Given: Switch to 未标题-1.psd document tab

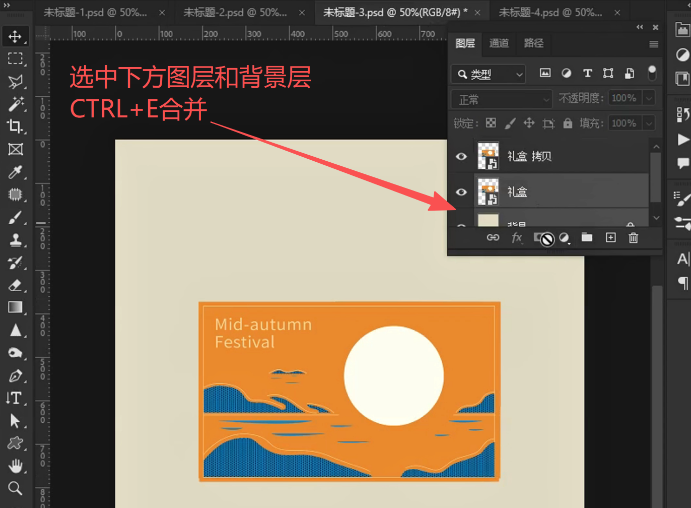Looking at the screenshot, I should (x=95, y=12).
